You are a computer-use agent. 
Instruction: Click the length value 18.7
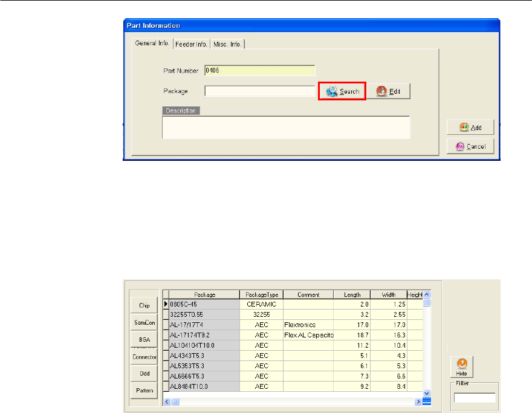(x=352, y=335)
